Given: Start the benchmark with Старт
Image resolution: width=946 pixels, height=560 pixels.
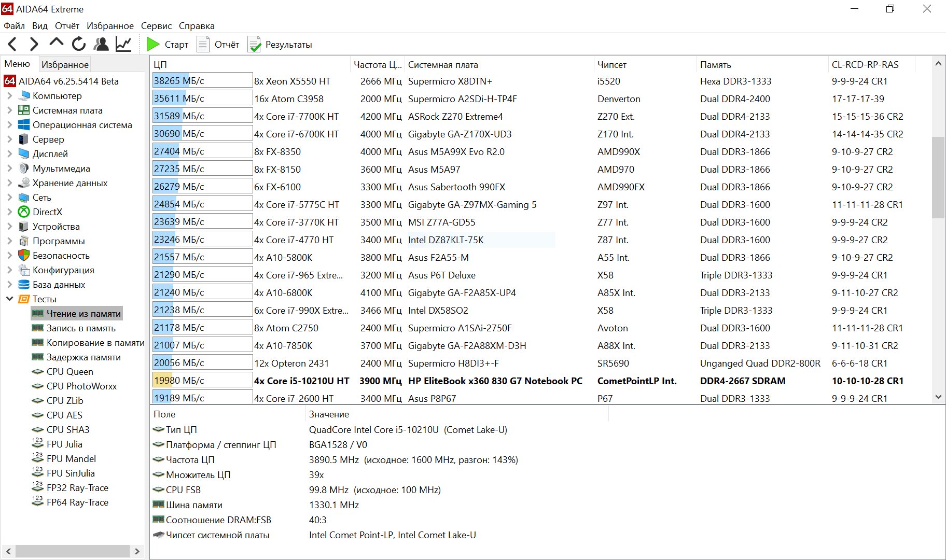Looking at the screenshot, I should coord(168,45).
